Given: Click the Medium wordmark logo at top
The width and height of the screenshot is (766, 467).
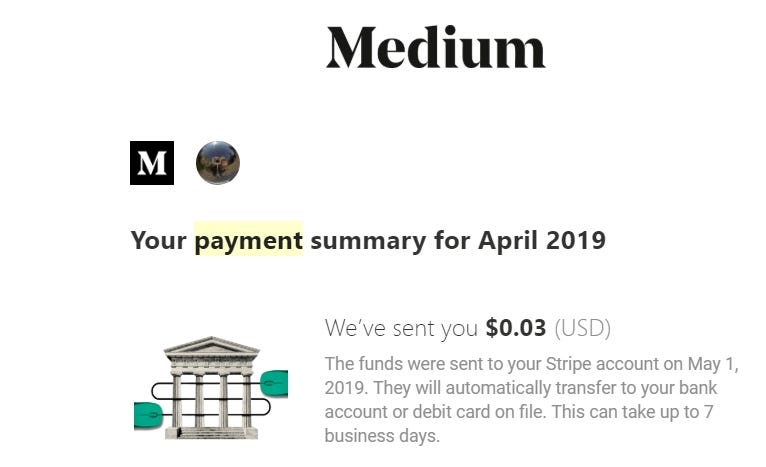Looking at the screenshot, I should click(x=435, y=48).
